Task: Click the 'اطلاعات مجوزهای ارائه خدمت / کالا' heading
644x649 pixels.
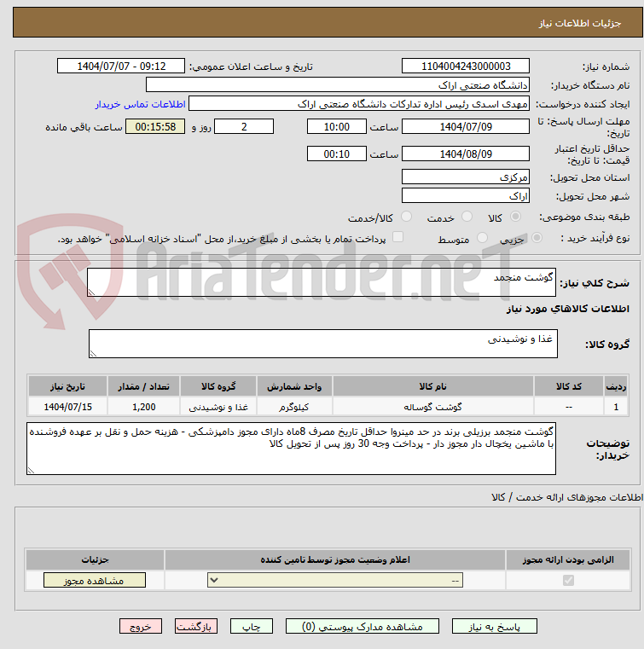Action: (567, 497)
